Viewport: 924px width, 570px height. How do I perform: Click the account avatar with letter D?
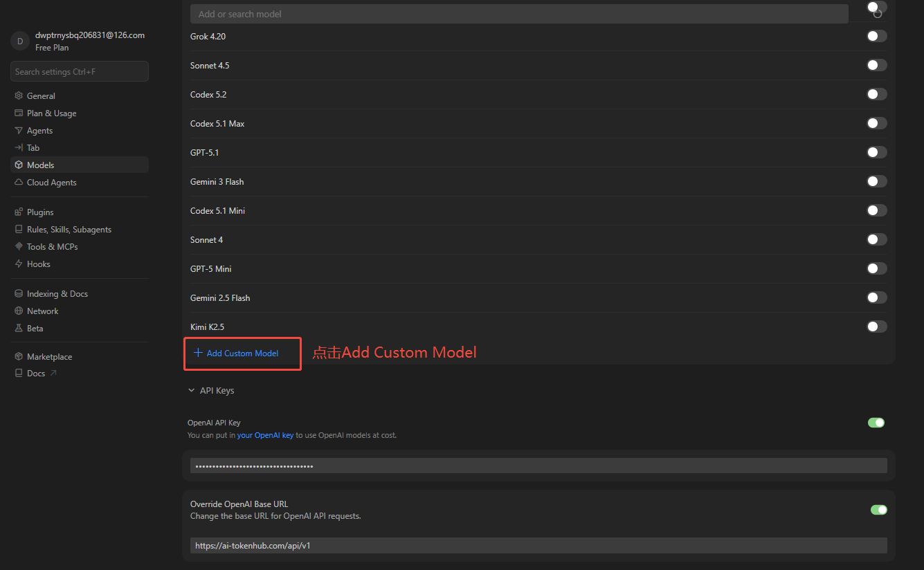point(19,41)
